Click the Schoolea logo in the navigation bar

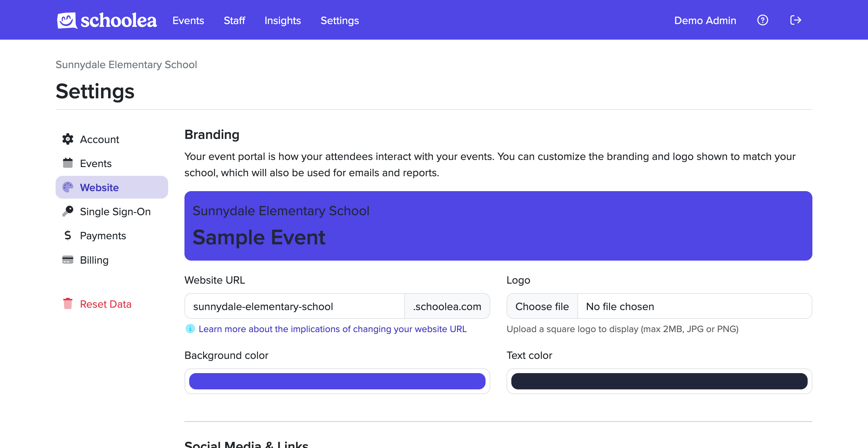[106, 20]
